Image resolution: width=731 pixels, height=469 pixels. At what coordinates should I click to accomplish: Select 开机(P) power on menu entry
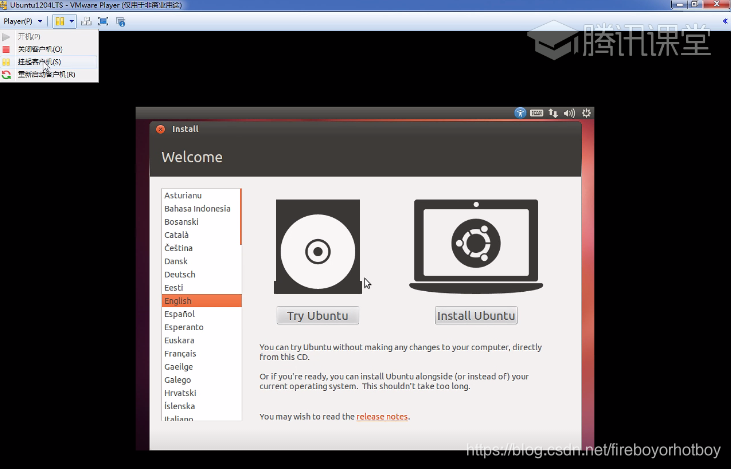coord(49,36)
